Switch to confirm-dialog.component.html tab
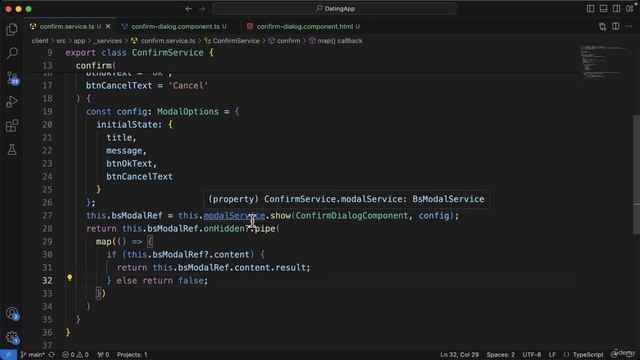 point(304,27)
